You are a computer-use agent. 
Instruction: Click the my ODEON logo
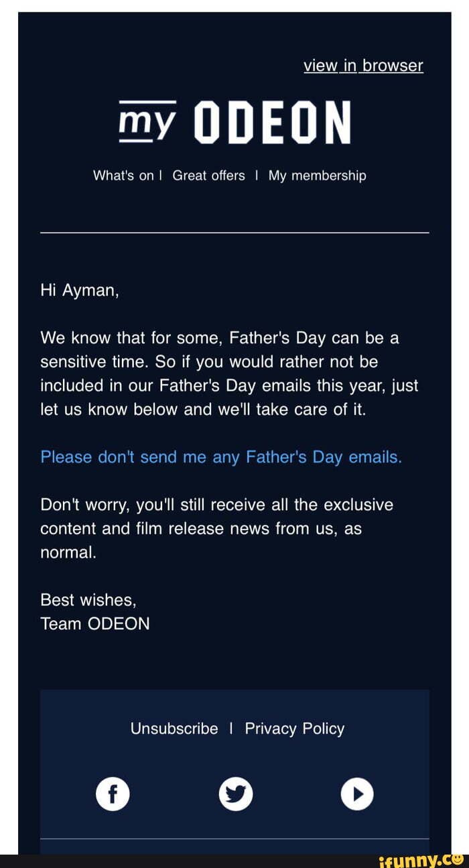(234, 123)
